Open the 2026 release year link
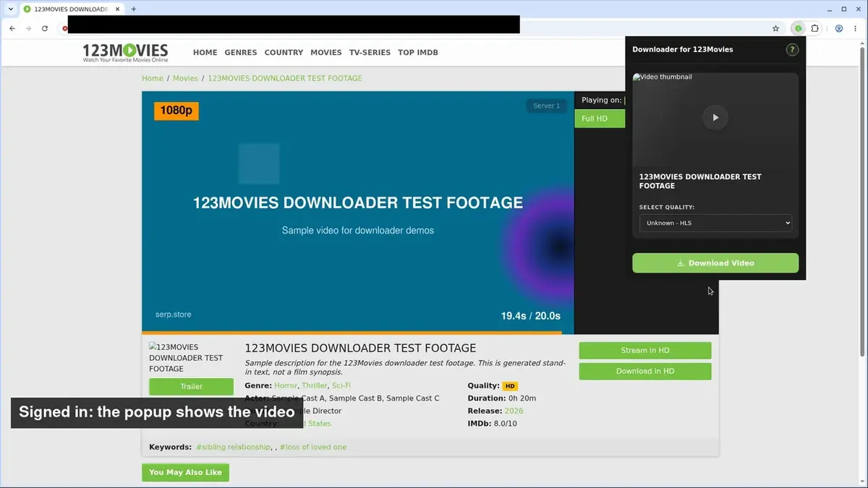The width and height of the screenshot is (868, 488). (x=514, y=411)
